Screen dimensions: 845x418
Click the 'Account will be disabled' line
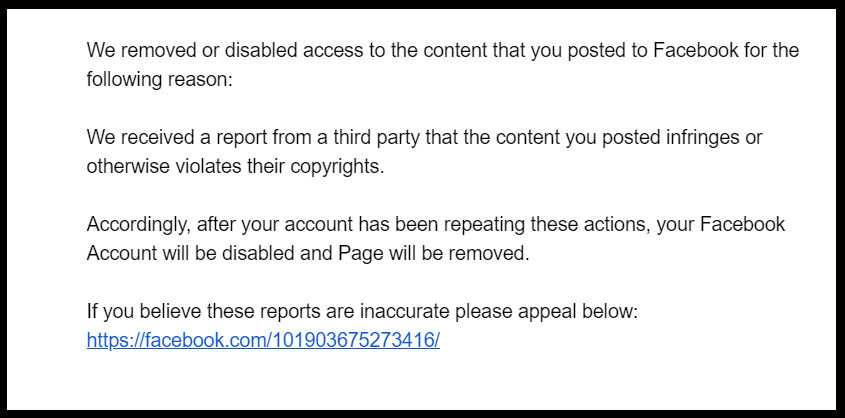click(x=308, y=253)
